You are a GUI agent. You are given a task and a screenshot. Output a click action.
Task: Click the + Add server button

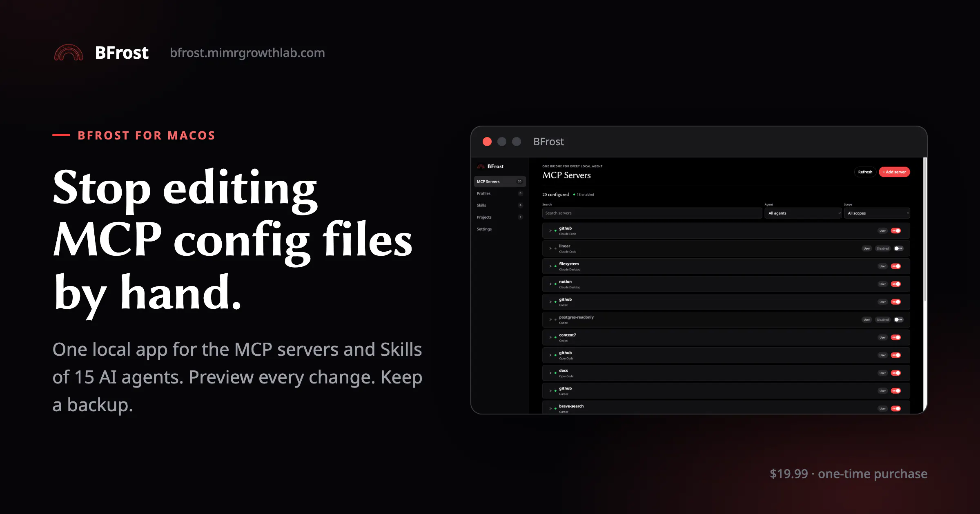tap(894, 172)
